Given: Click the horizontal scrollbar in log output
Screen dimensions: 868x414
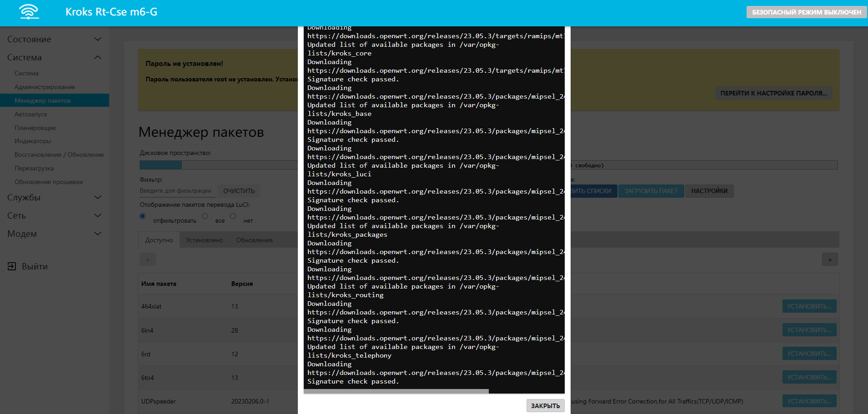Looking at the screenshot, I should point(396,391).
